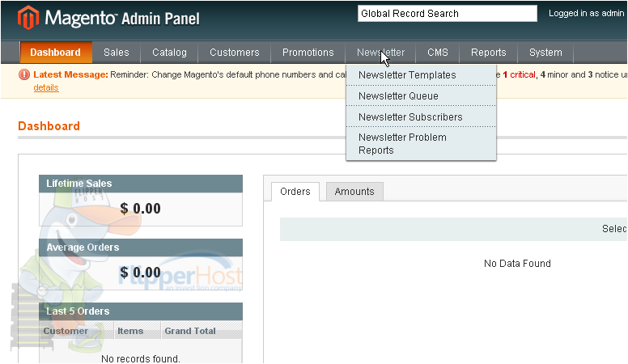
Task: Choose Newsletter Problem Reports entry
Action: coord(421,144)
